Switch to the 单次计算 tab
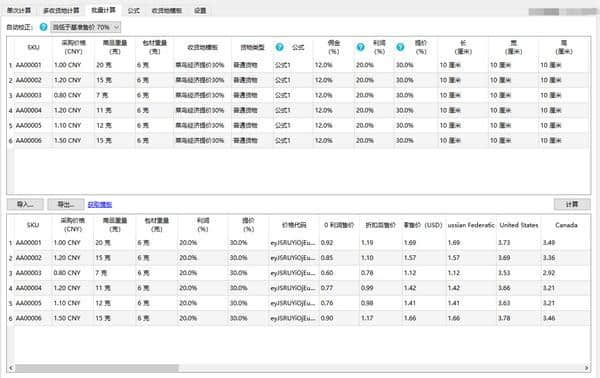The width and height of the screenshot is (600, 378). (19, 10)
